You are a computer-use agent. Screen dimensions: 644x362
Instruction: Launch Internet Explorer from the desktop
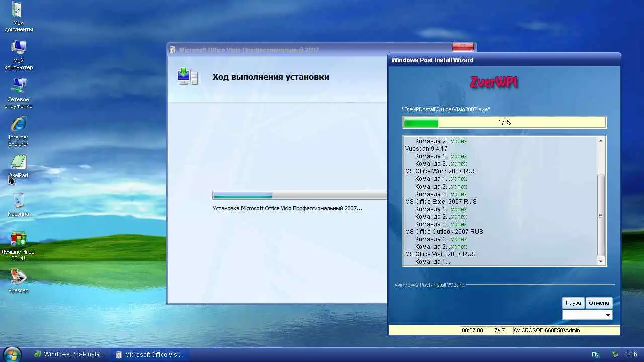pos(18,132)
